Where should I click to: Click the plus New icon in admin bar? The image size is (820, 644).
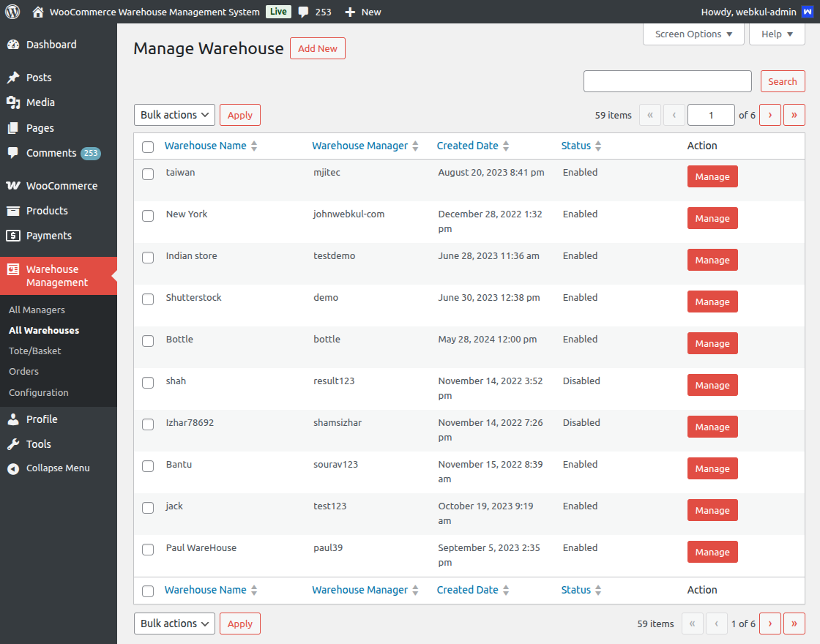(350, 12)
